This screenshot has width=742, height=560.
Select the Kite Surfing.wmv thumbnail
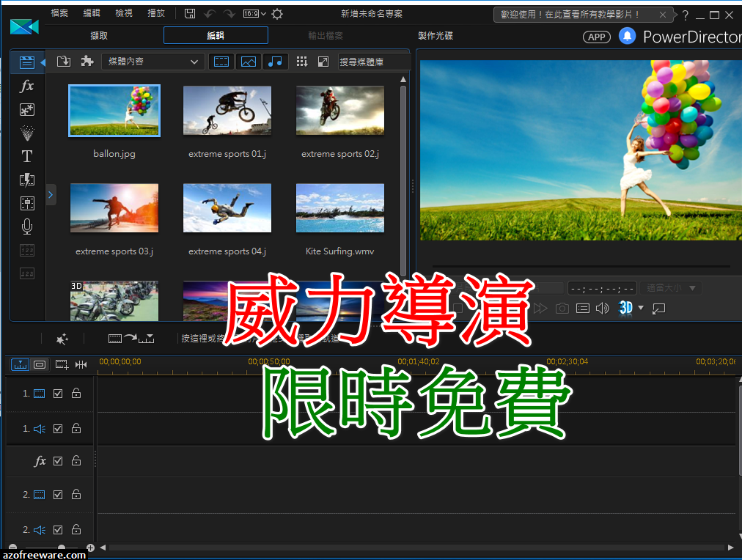tap(340, 208)
